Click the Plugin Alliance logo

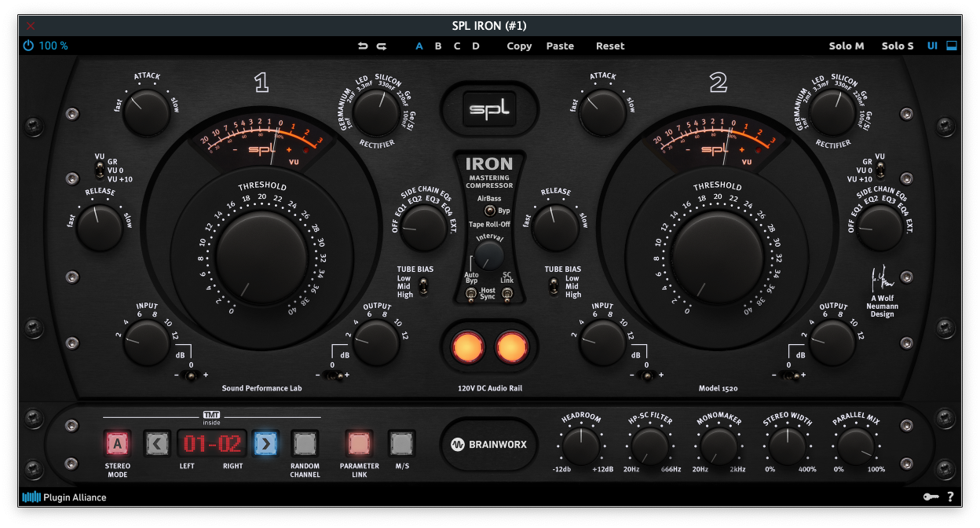(64, 497)
